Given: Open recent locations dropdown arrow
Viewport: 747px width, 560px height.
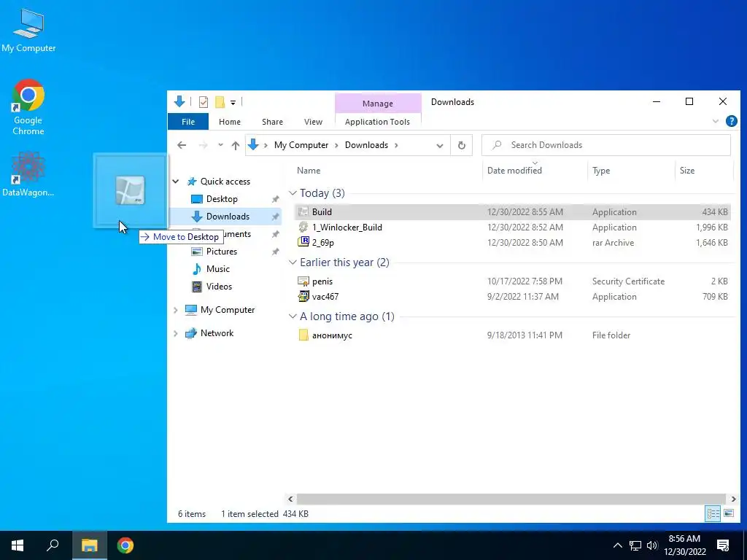Looking at the screenshot, I should [220, 145].
